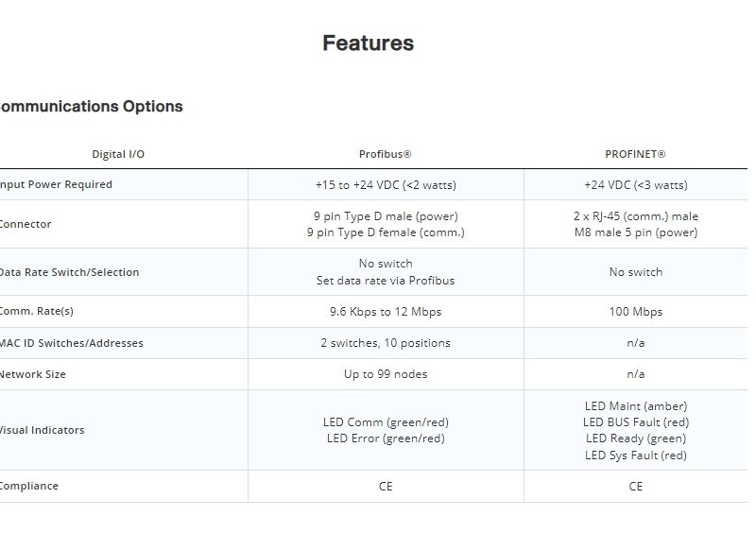Click the Data Rate Switch/Selection row label

click(x=69, y=272)
